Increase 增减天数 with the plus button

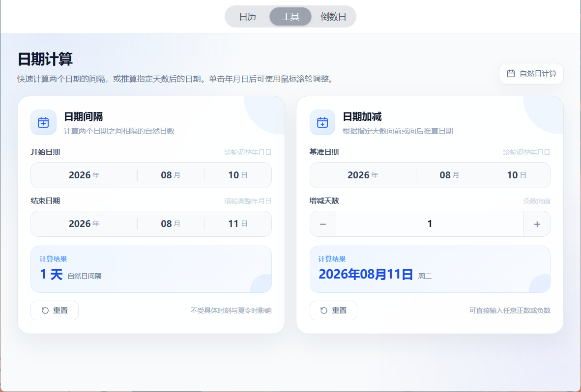click(537, 224)
